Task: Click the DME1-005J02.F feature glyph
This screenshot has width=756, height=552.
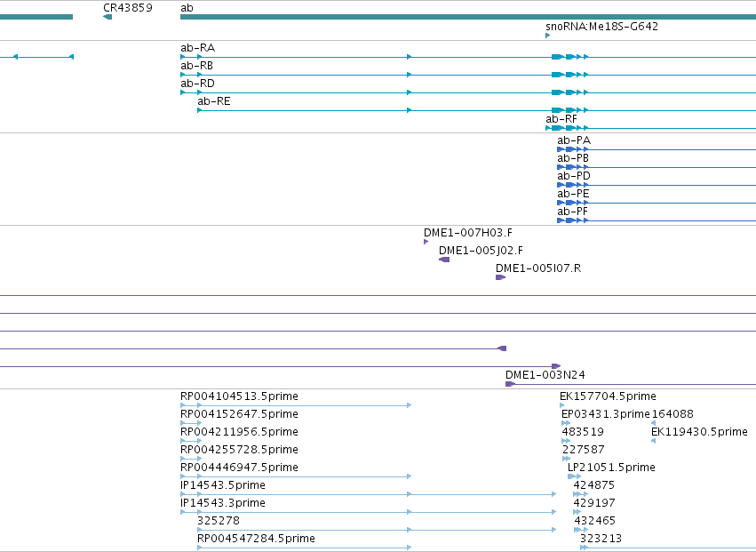Action: (444, 260)
